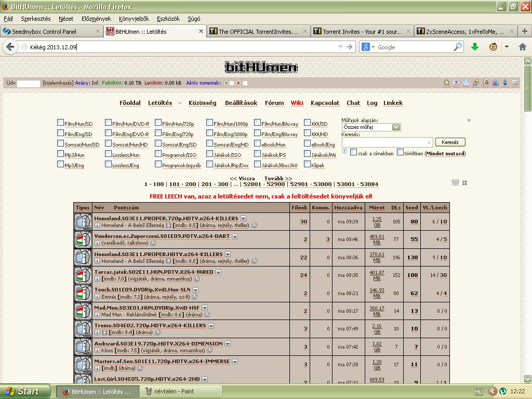Check the eBook/Eng category checkbox
Image resolution: width=532 pixels, height=399 pixels.
[308, 143]
